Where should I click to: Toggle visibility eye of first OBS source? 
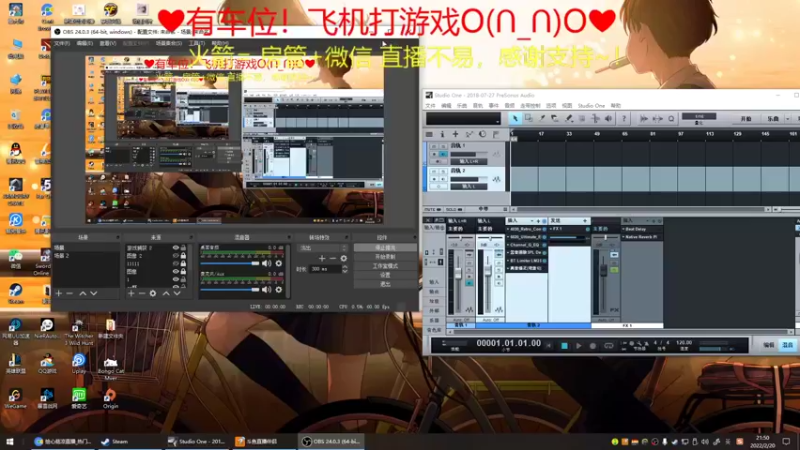click(176, 248)
